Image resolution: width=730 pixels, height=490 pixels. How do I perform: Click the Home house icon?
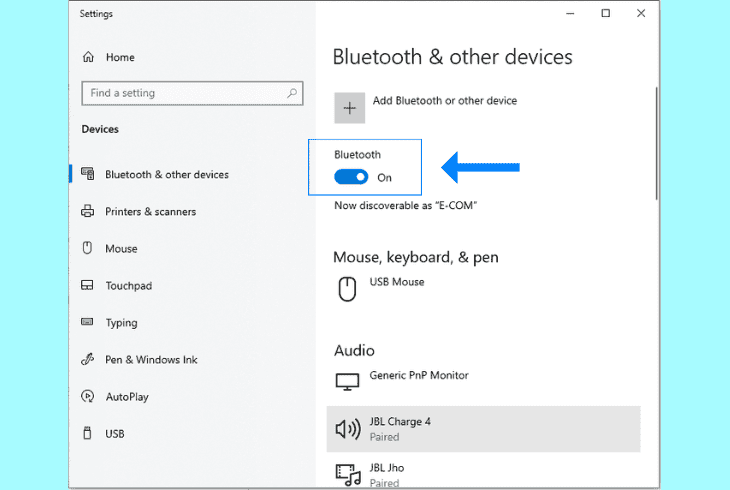(x=88, y=57)
